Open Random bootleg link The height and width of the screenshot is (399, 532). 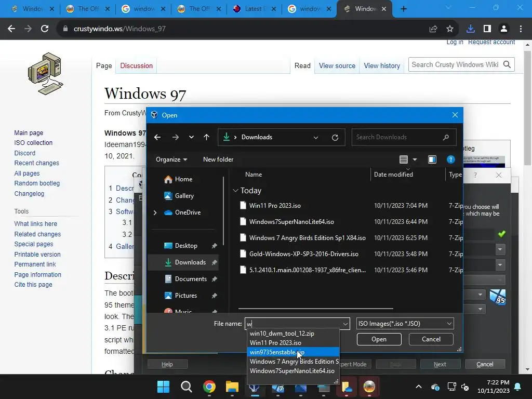(37, 183)
